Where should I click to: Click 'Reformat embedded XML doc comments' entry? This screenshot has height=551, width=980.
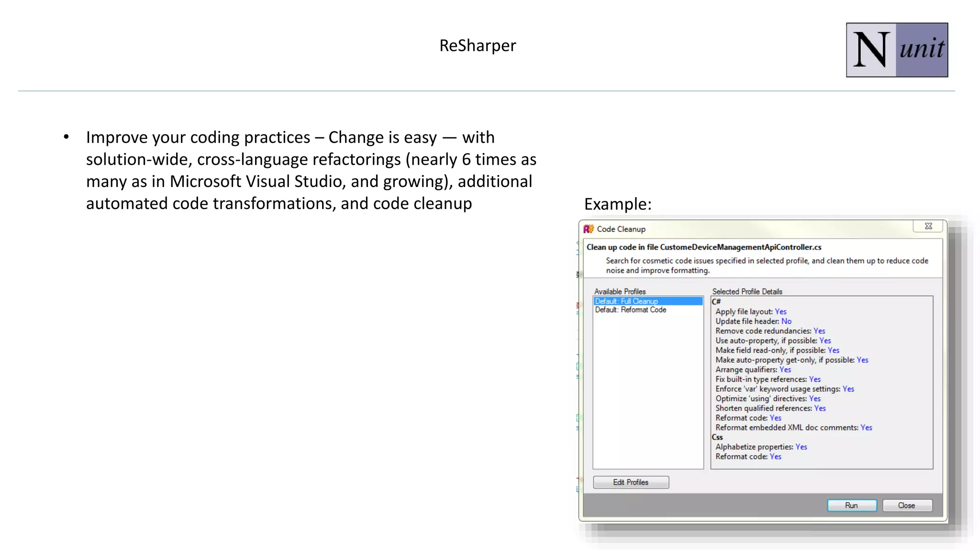tap(793, 428)
